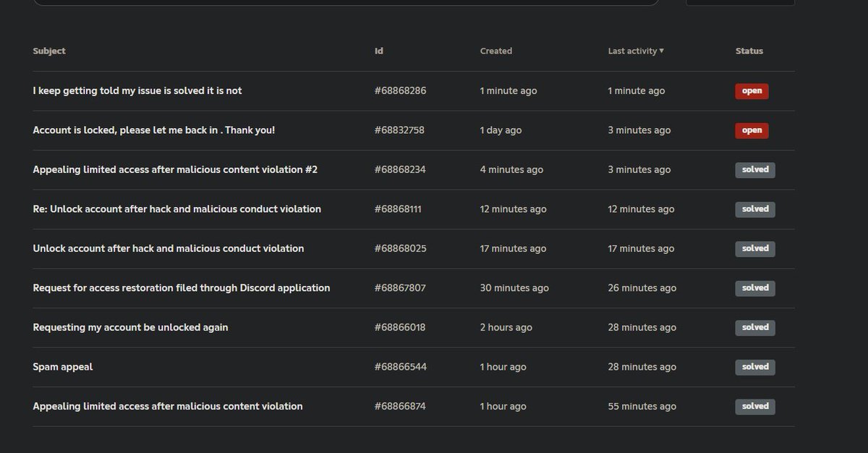Sort by the Last activity column arrow

pos(661,51)
